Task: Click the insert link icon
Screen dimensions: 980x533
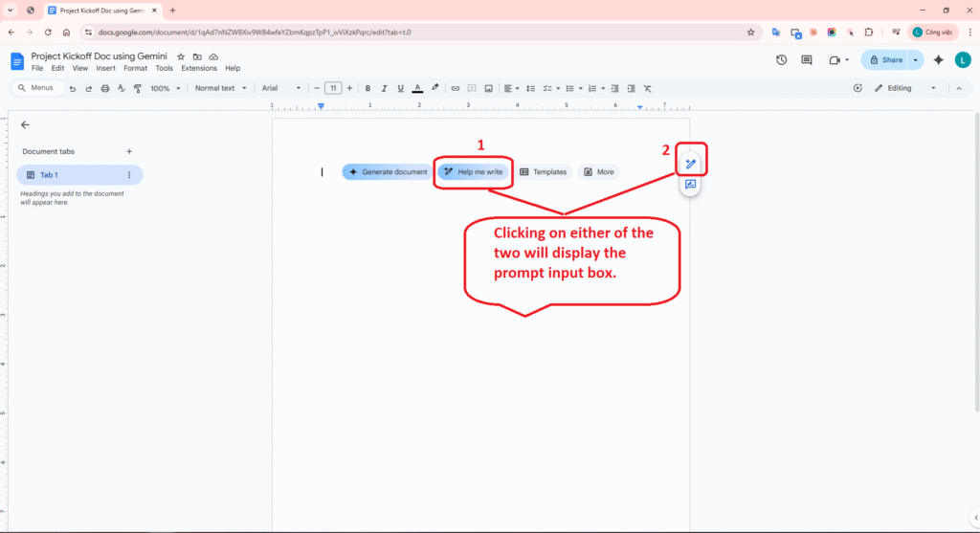Action: click(x=455, y=88)
